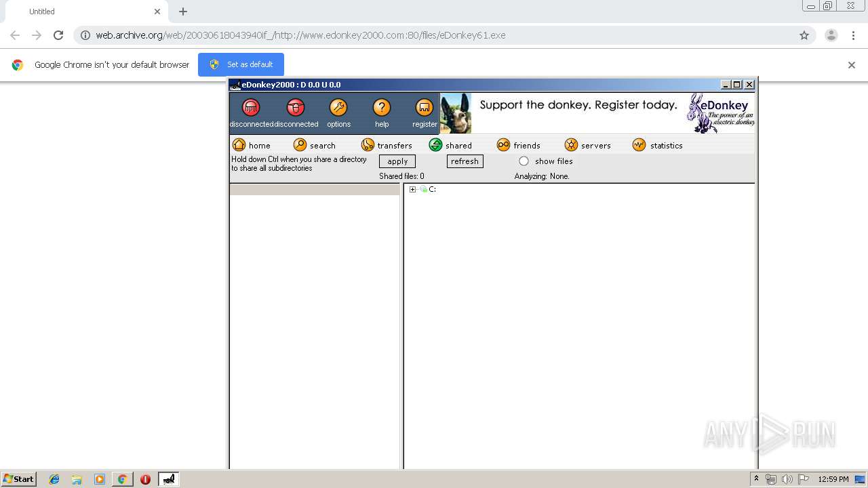Image resolution: width=868 pixels, height=488 pixels.
Task: View site information icon in address bar
Action: click(85, 35)
